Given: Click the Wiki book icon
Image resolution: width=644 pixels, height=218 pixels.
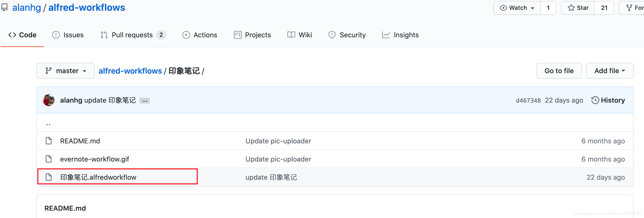Looking at the screenshot, I should tap(291, 35).
